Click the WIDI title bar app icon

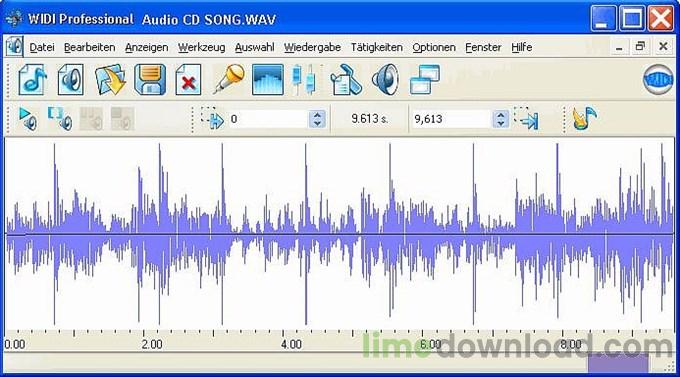14,19
